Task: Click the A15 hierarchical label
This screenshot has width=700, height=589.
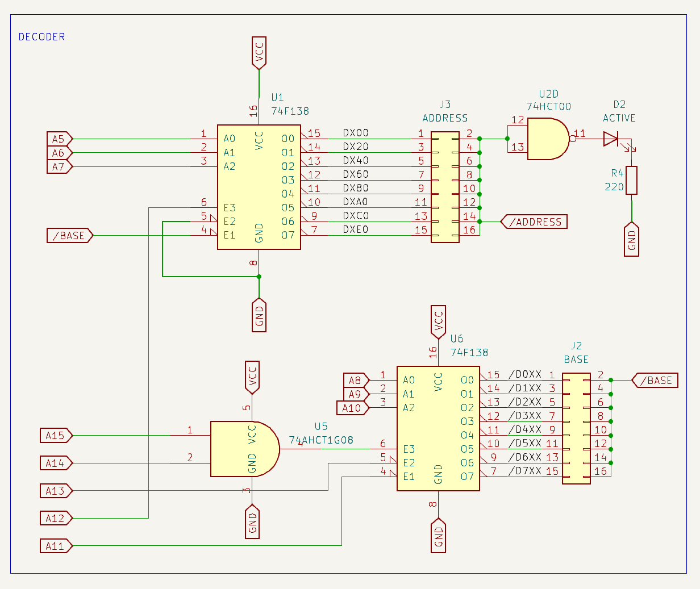Action: click(55, 435)
